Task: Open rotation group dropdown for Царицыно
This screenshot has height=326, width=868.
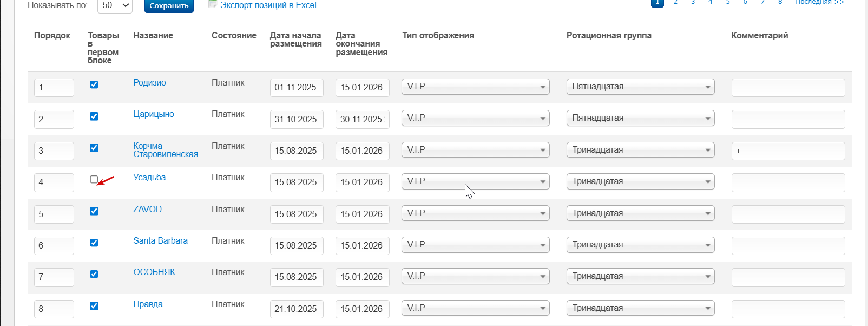Action: [x=640, y=118]
